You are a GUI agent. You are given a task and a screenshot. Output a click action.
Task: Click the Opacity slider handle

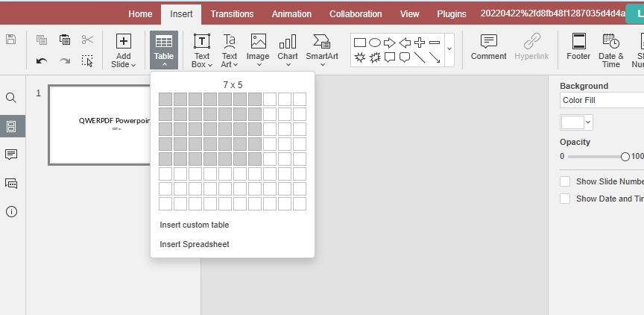pyautogui.click(x=625, y=157)
